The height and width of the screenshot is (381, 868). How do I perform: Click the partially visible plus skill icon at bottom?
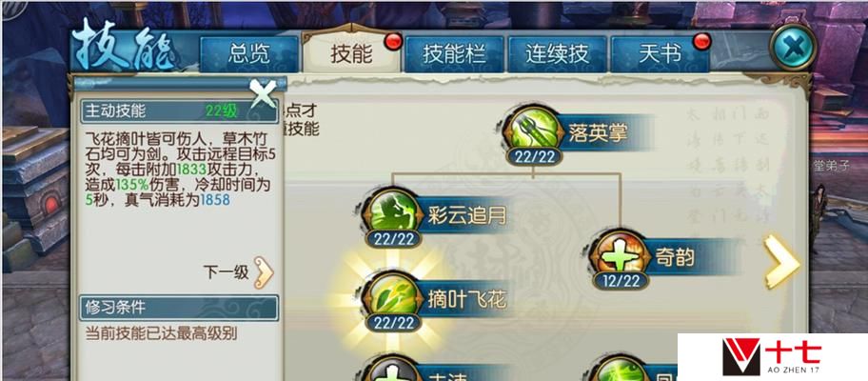pyautogui.click(x=393, y=370)
